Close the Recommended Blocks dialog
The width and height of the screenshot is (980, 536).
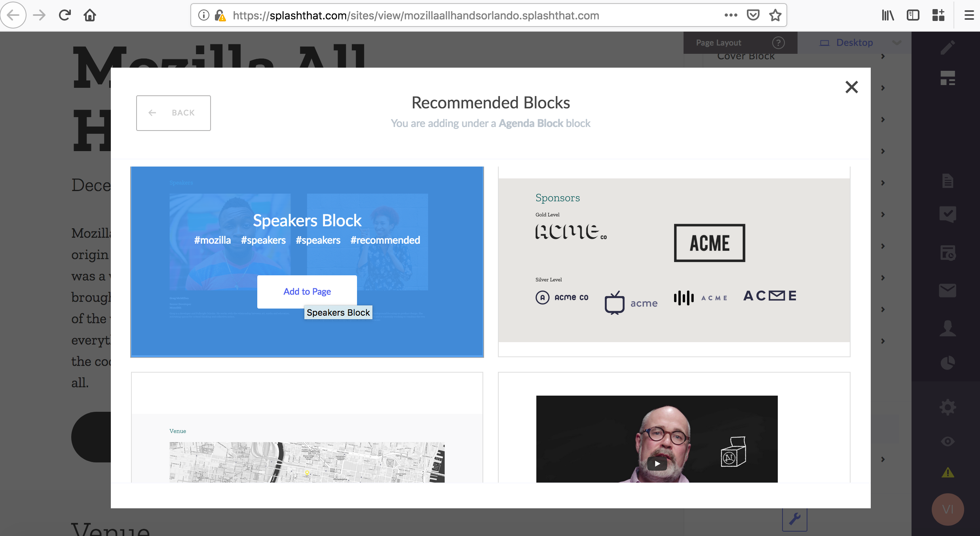[x=851, y=87]
